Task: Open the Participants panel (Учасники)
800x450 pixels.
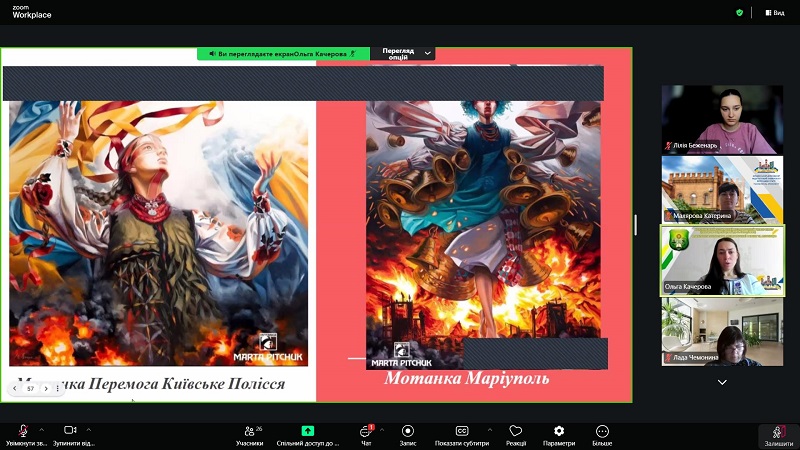Action: coord(249,436)
